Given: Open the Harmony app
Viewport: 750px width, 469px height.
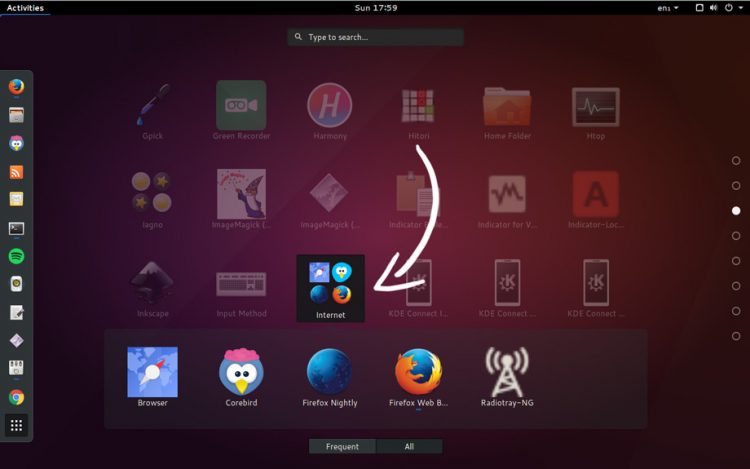Looking at the screenshot, I should [330, 111].
